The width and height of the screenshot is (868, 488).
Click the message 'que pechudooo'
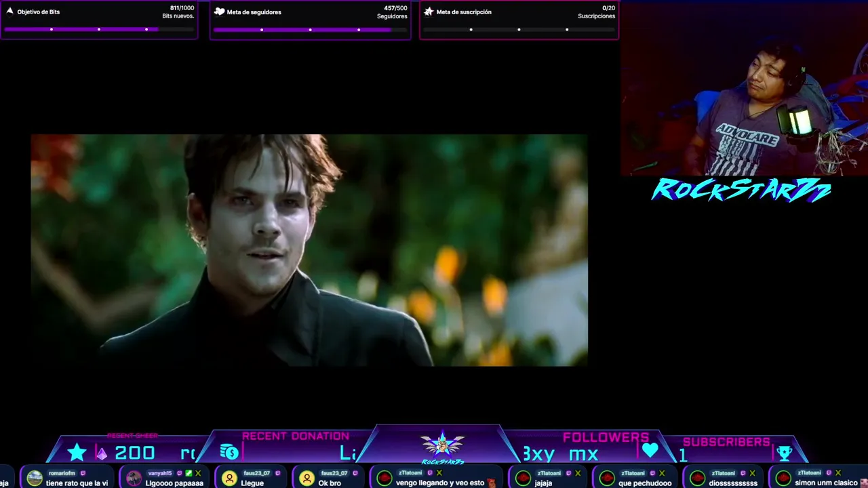coord(645,483)
